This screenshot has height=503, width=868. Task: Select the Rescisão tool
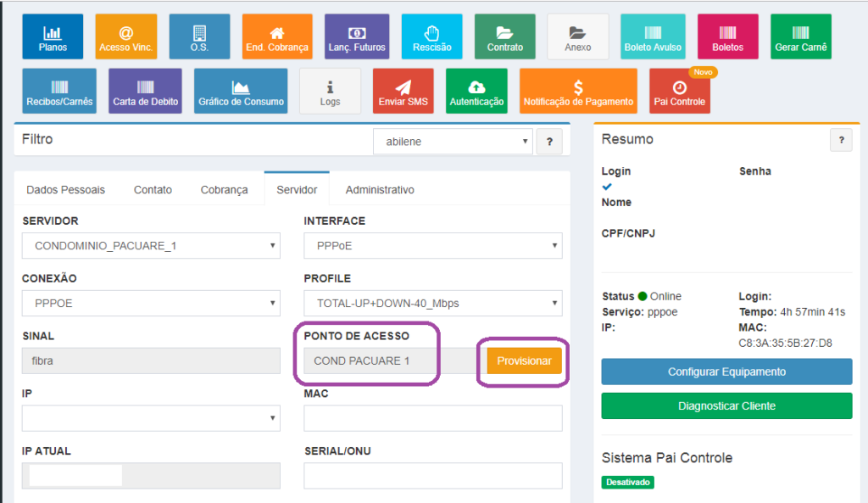click(x=431, y=36)
